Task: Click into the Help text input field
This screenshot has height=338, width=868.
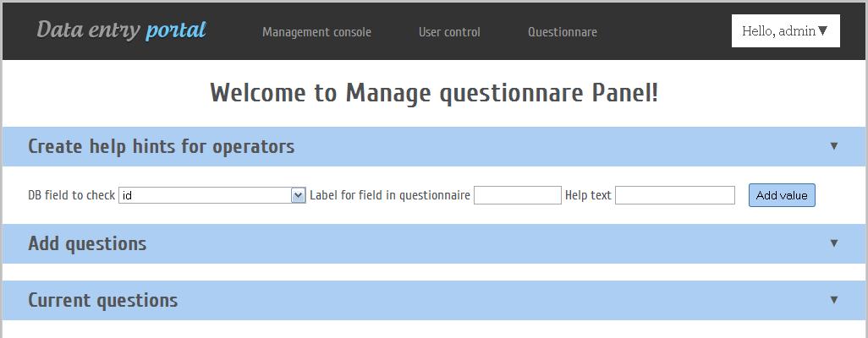Action: [675, 195]
